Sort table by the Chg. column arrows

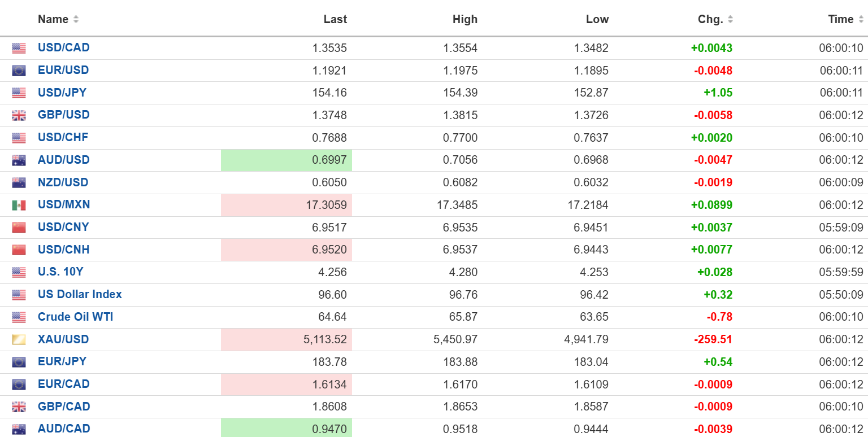tap(730, 19)
